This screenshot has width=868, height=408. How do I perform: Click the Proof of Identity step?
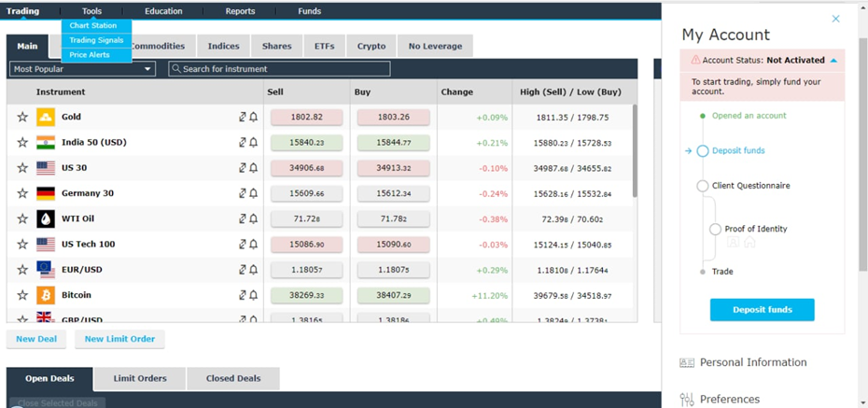(x=756, y=229)
